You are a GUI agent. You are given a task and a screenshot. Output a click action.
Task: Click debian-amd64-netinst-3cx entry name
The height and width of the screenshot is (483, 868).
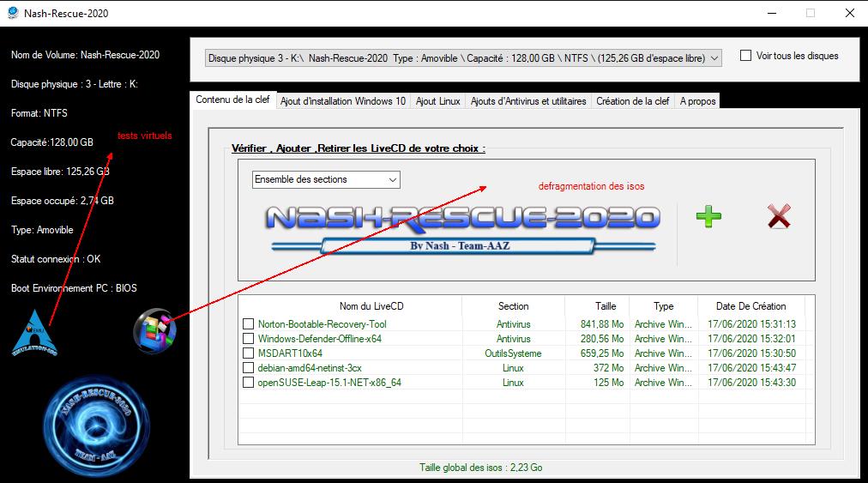(310, 368)
